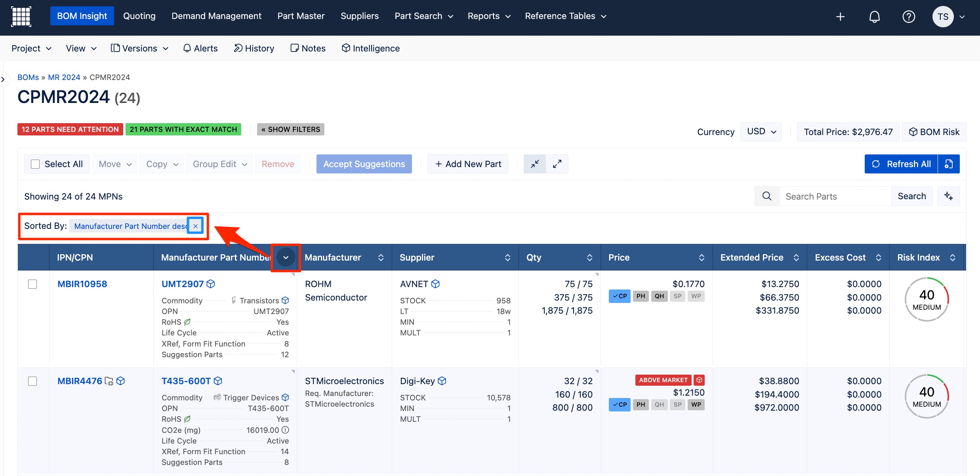Open the USD currency selector

coord(761,131)
